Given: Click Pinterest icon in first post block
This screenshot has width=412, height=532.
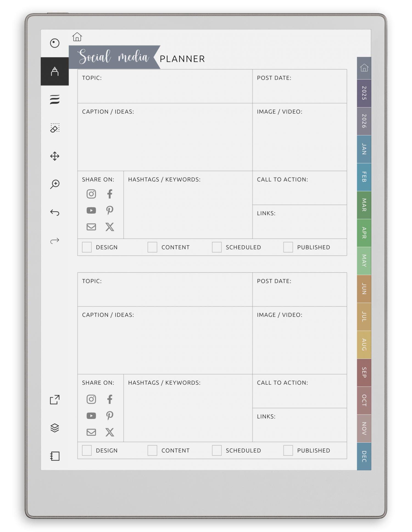Looking at the screenshot, I should point(110,210).
